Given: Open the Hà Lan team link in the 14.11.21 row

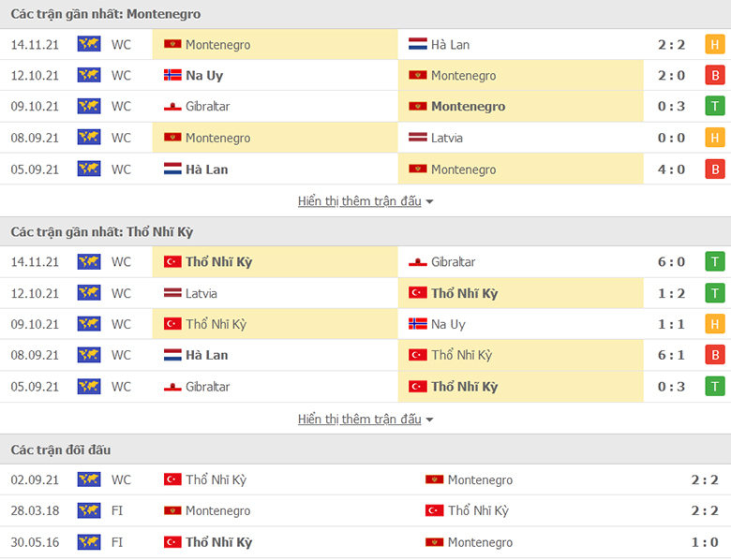Looking at the screenshot, I should (450, 45).
